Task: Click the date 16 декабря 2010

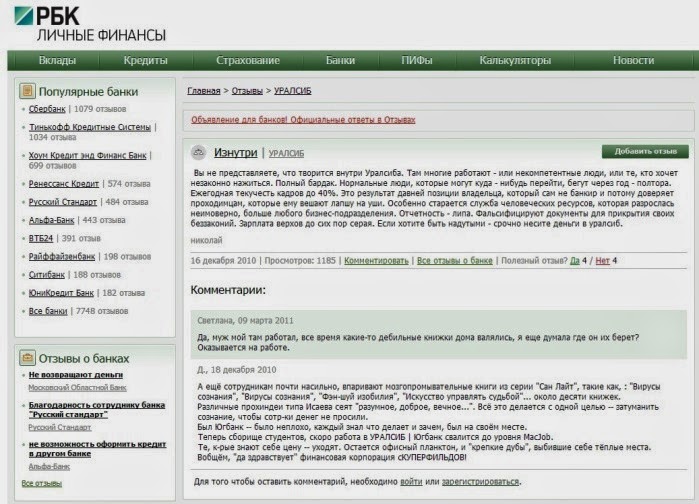Action: (223, 261)
